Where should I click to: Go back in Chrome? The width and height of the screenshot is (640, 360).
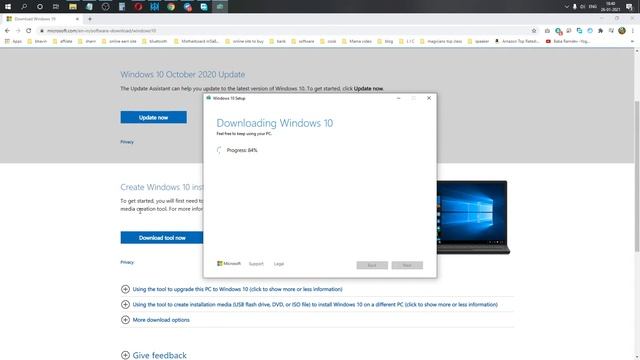(7, 31)
